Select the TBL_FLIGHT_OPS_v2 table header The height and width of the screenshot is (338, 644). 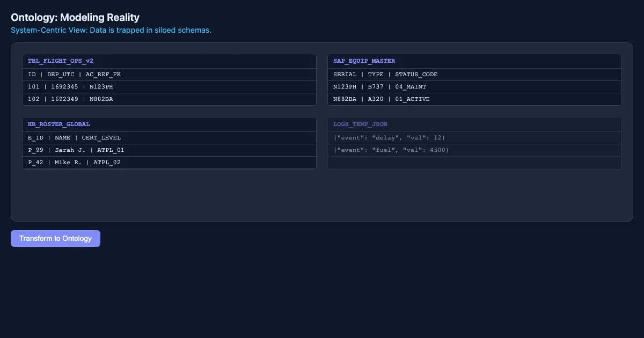click(x=169, y=61)
